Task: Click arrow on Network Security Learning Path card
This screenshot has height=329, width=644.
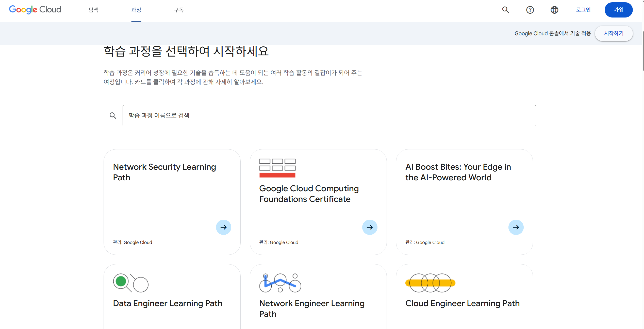Action: pyautogui.click(x=223, y=227)
